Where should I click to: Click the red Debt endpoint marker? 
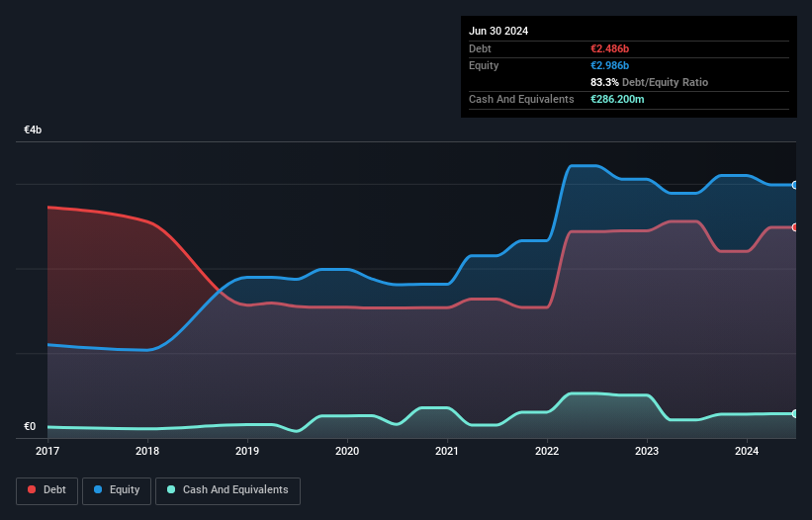tap(795, 227)
